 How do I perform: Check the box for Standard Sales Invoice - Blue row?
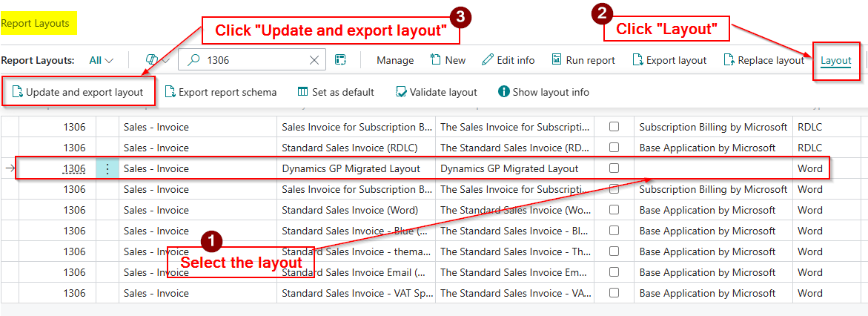[x=614, y=231]
